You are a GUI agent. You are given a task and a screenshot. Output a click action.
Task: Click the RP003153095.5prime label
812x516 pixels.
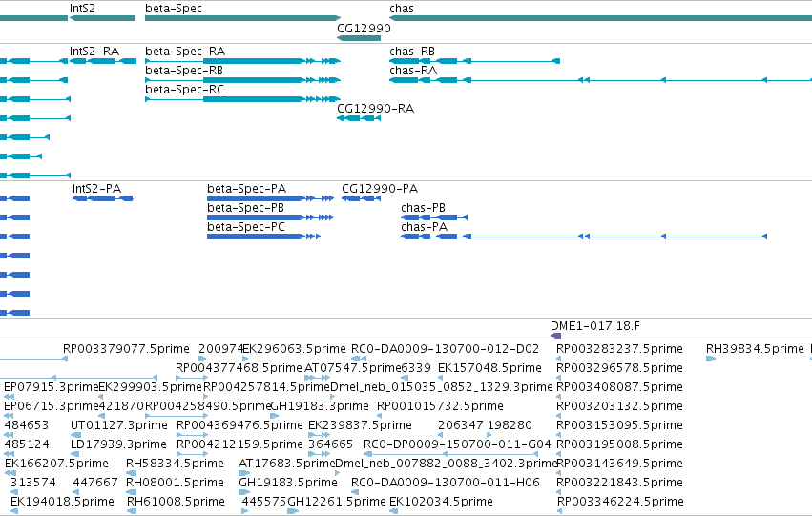tap(619, 425)
